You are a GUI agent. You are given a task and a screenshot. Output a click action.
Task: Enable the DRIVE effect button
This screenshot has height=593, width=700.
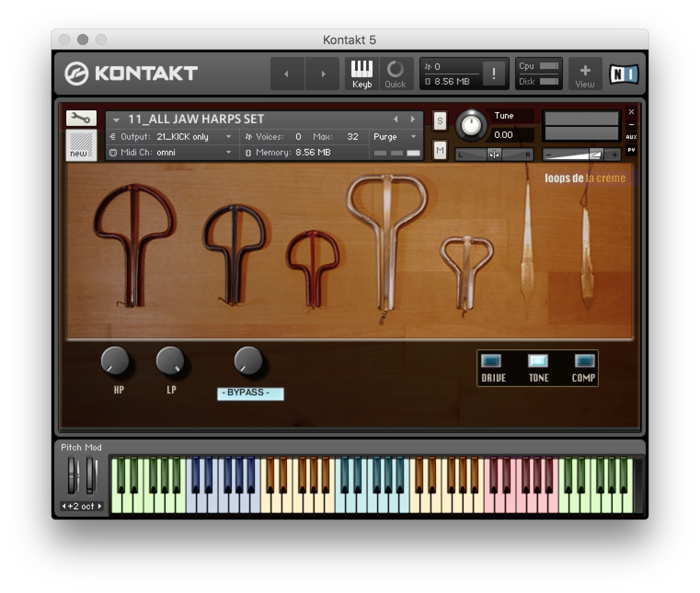pyautogui.click(x=492, y=360)
